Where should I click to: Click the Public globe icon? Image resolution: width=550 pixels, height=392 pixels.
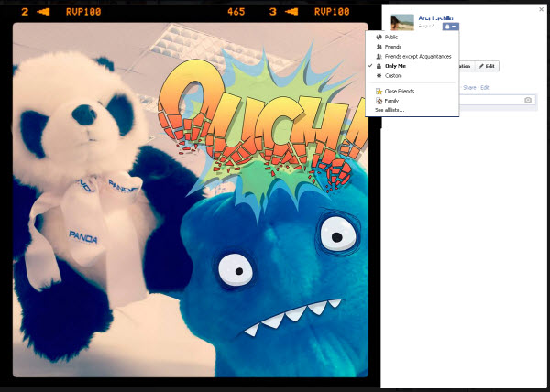(x=379, y=37)
